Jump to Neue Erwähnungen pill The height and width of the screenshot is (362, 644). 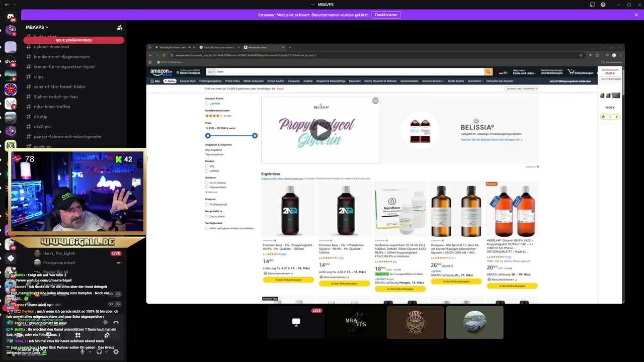73,40
